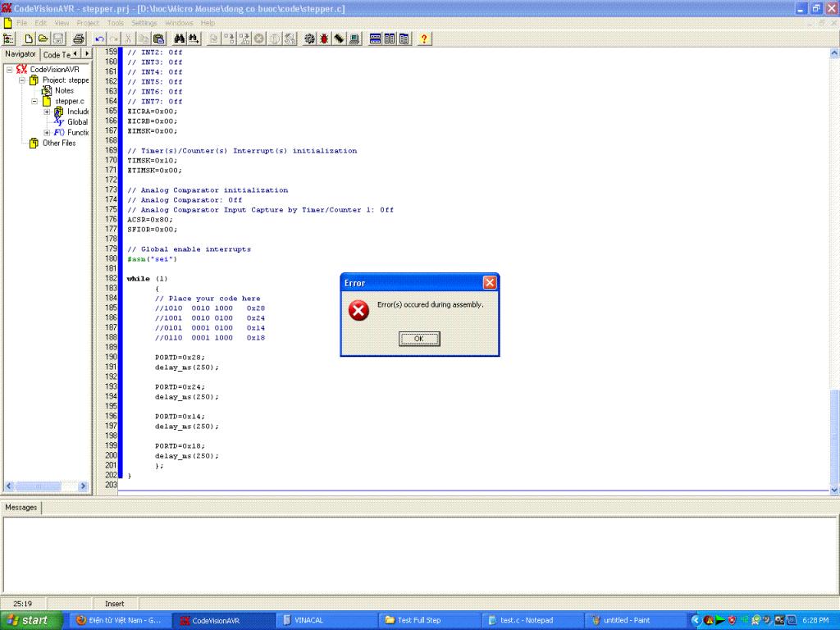Switch to the Code Templates tab
Screen dimensions: 840x630
(x=56, y=54)
